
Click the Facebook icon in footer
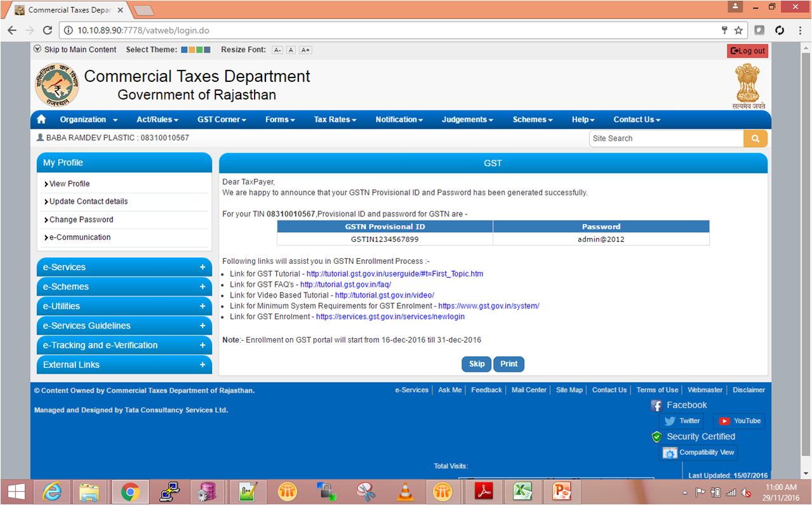tap(657, 405)
